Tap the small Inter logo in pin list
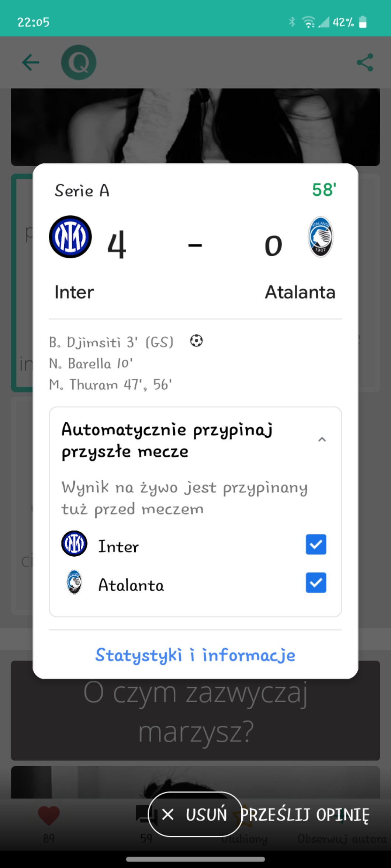This screenshot has height=868, width=391. click(x=74, y=544)
